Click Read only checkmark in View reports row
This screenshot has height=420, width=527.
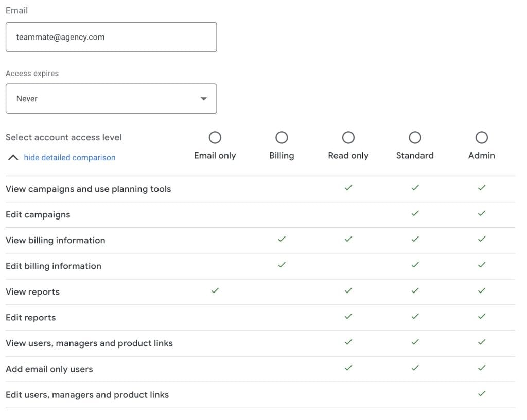pos(348,290)
